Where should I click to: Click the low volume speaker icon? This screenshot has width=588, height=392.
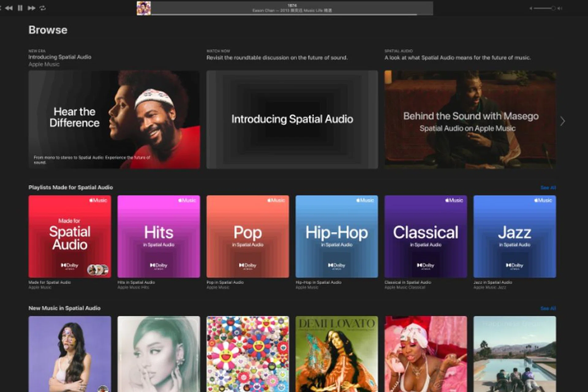531,8
